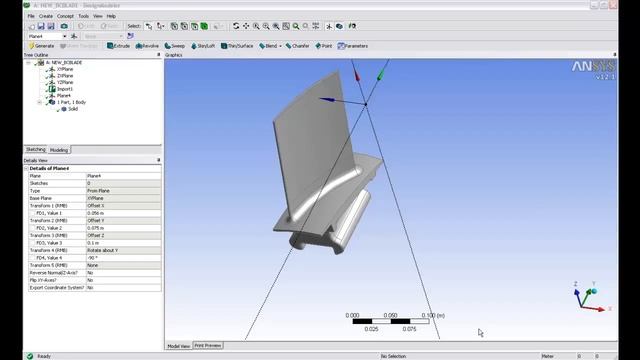Enable the point selection filter icon
This screenshot has height=360, width=640.
[174, 26]
